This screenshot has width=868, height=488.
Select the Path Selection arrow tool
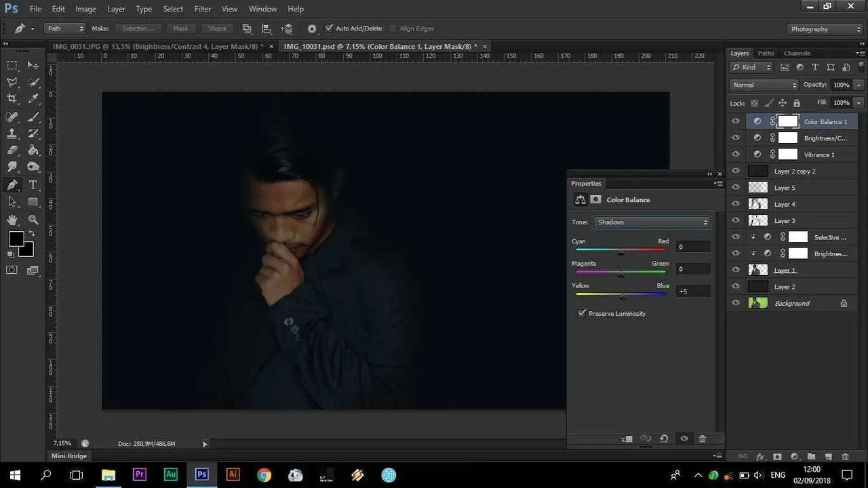(x=12, y=201)
